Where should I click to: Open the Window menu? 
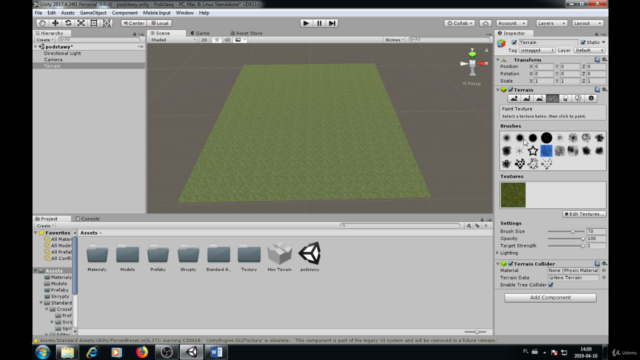(184, 13)
